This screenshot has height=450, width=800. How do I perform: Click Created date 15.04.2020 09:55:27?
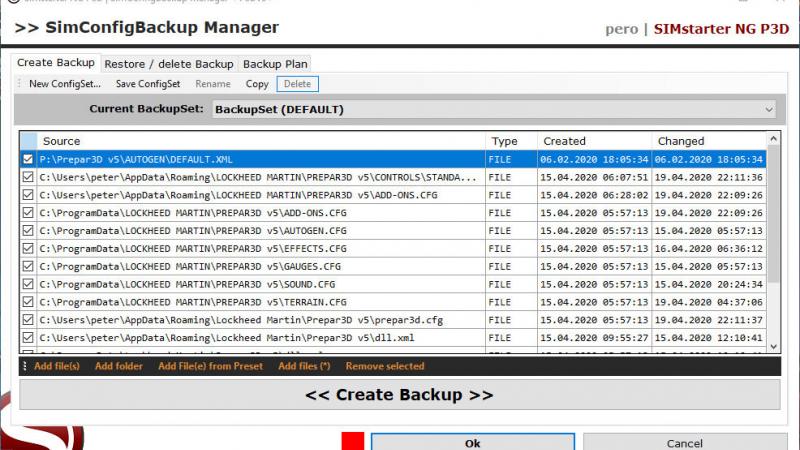[594, 338]
